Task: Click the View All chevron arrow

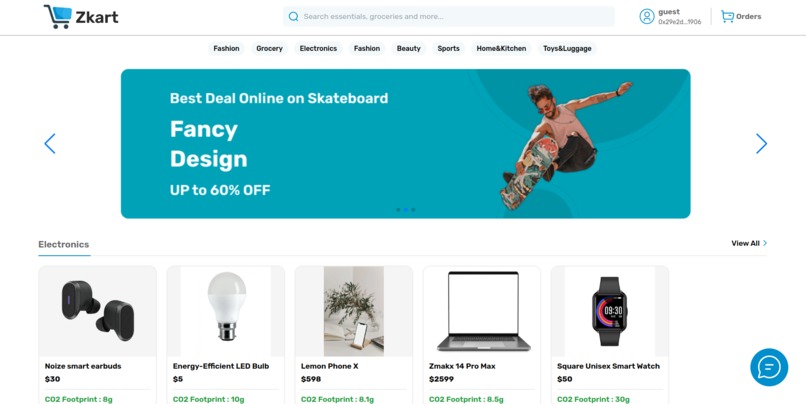Action: coord(765,243)
